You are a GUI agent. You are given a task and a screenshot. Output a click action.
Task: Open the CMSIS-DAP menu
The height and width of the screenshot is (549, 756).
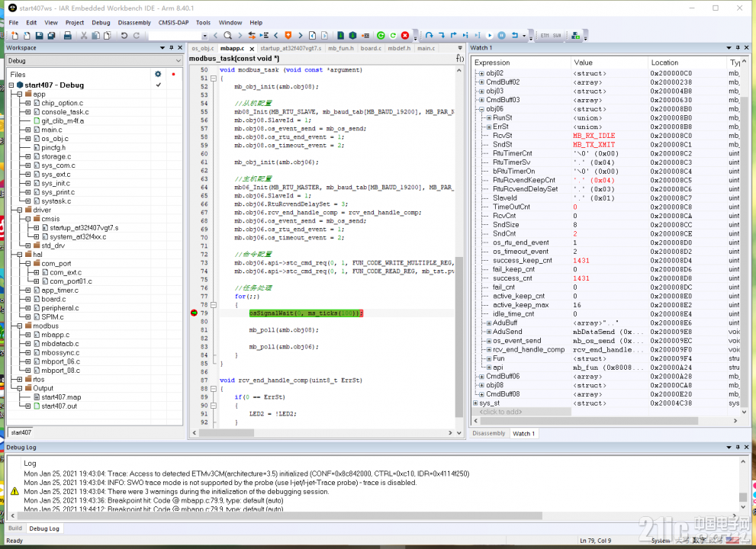(174, 23)
